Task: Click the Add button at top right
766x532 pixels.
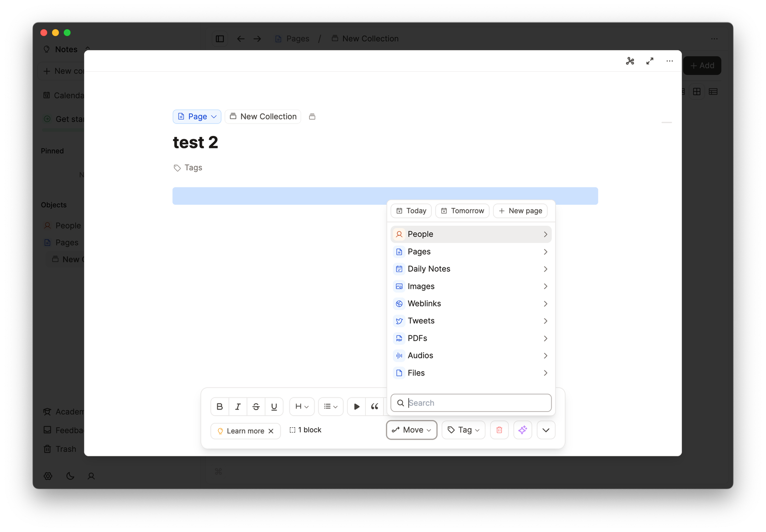Action: click(x=702, y=66)
